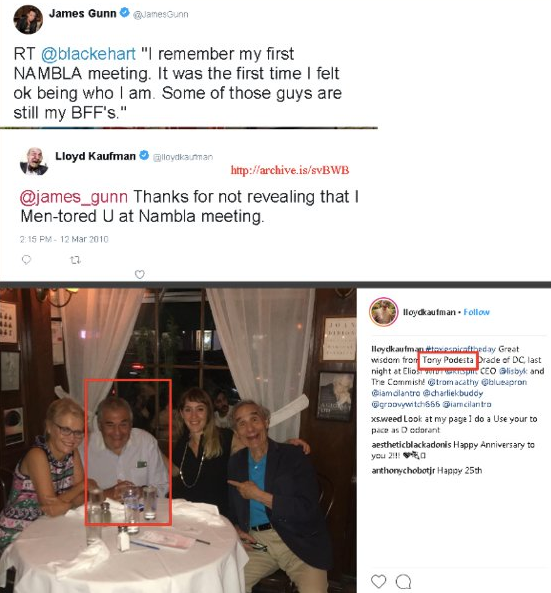Click the Instagram heart like icon
This screenshot has height=593, width=551.
(x=379, y=581)
